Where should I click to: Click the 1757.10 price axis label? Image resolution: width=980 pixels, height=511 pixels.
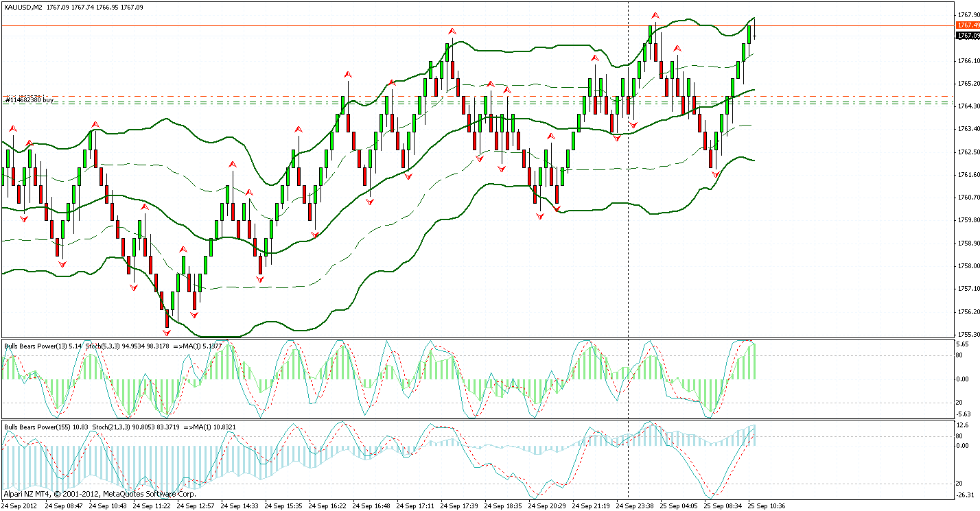[x=969, y=289]
